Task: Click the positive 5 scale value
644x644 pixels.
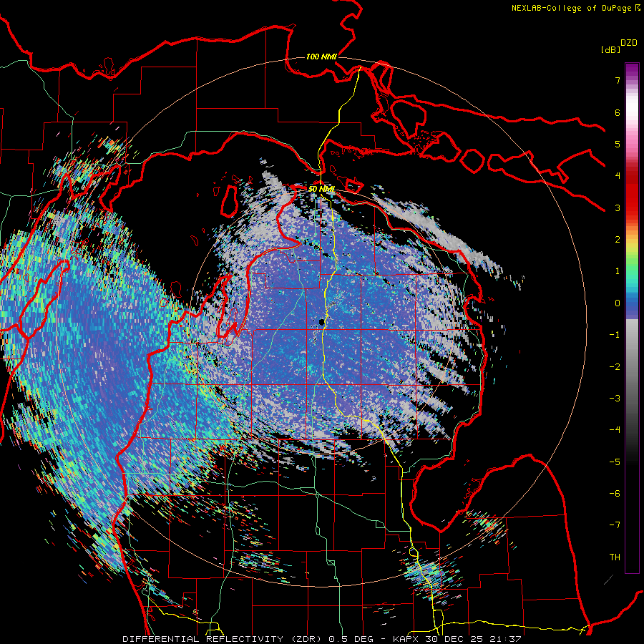Action: click(618, 144)
